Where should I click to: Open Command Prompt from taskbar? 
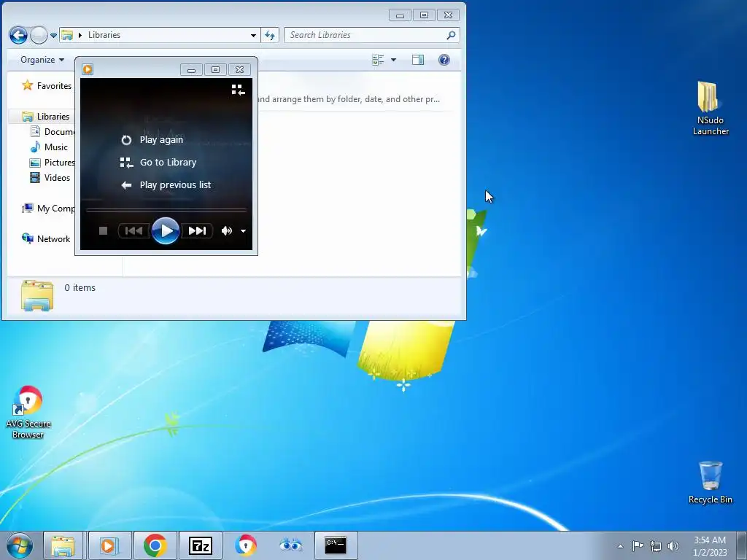(336, 545)
